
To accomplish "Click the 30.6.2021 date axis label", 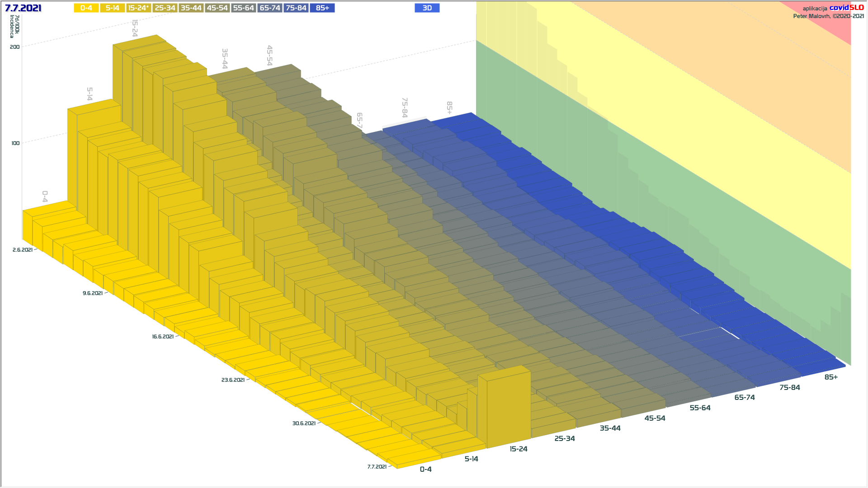I will [x=304, y=423].
